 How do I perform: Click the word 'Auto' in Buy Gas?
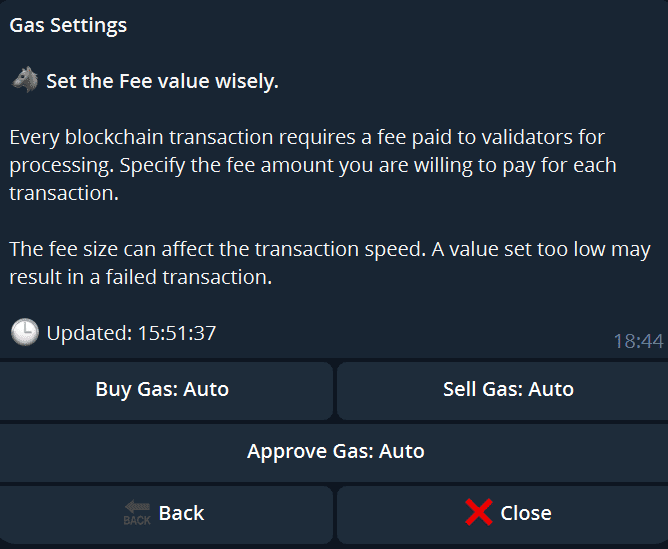click(x=206, y=389)
